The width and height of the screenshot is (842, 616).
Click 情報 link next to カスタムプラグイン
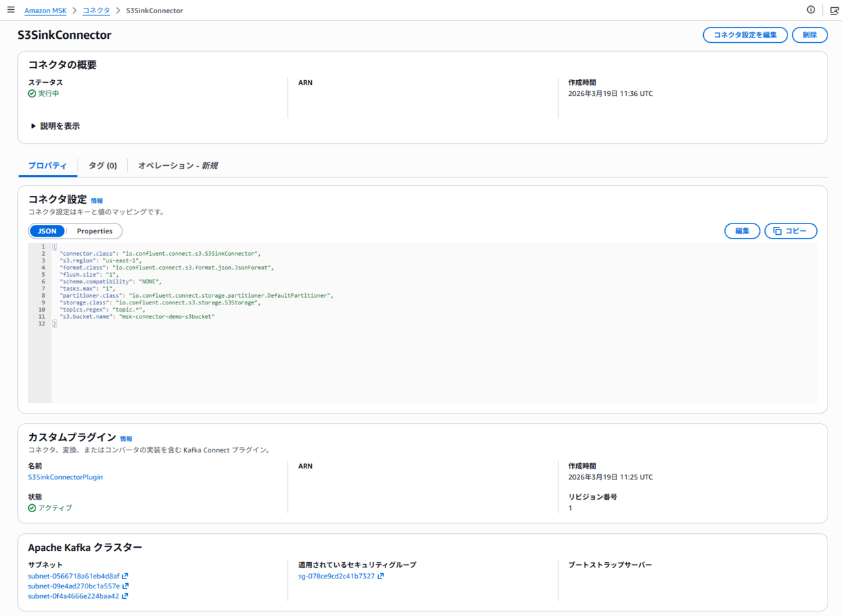point(126,438)
